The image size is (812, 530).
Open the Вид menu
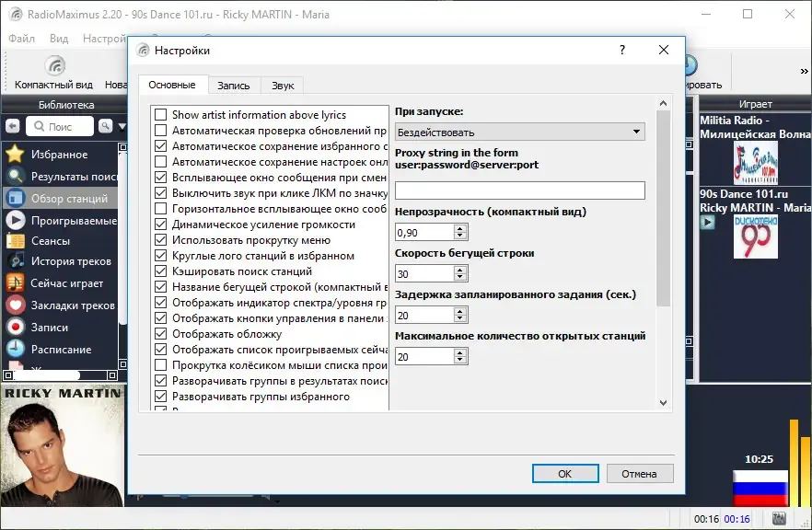59,39
